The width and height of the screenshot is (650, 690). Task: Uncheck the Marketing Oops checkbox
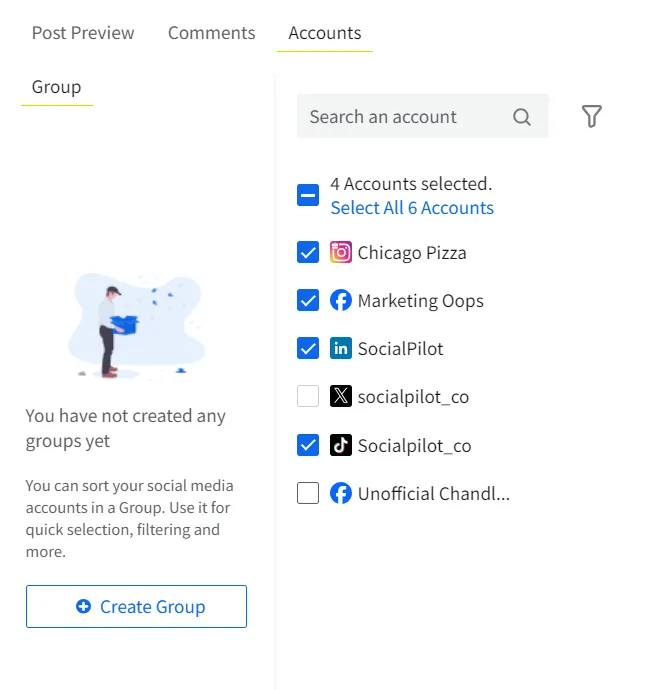coord(308,300)
